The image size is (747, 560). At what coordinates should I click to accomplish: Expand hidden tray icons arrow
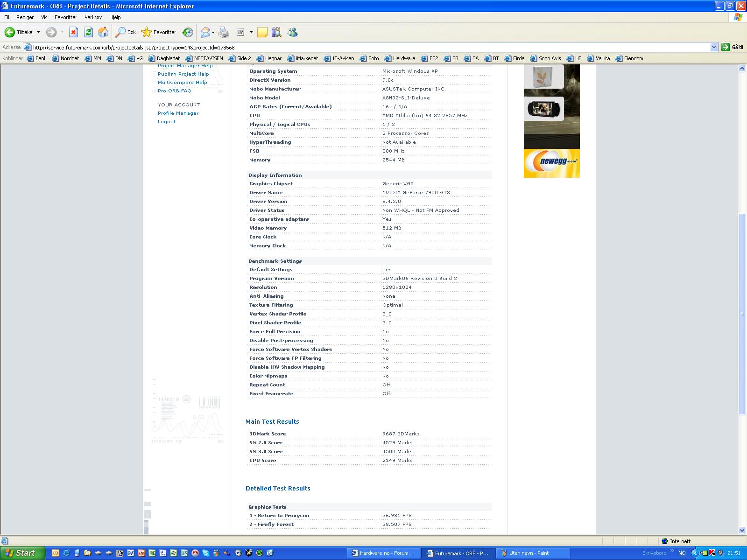click(x=695, y=553)
